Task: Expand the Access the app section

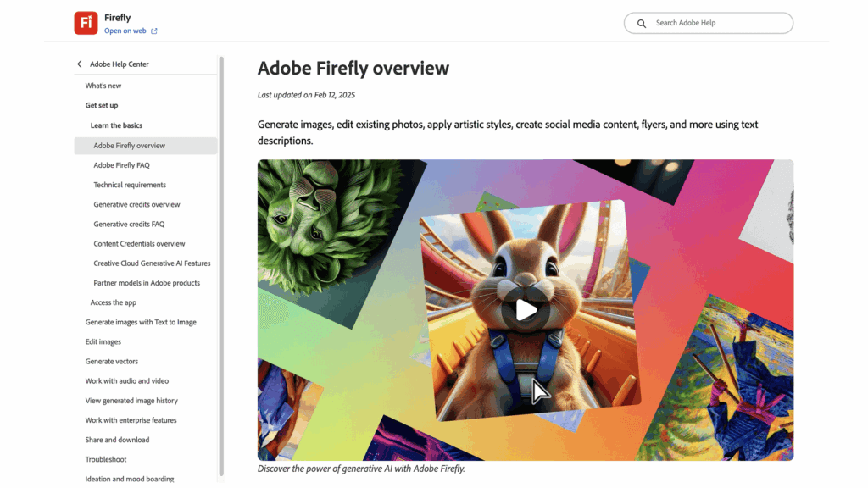Action: 113,302
